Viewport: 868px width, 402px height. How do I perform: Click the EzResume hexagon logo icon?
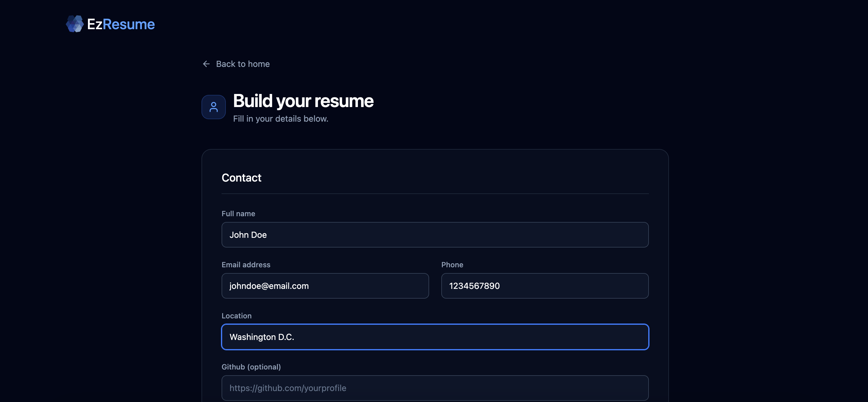pyautogui.click(x=75, y=24)
